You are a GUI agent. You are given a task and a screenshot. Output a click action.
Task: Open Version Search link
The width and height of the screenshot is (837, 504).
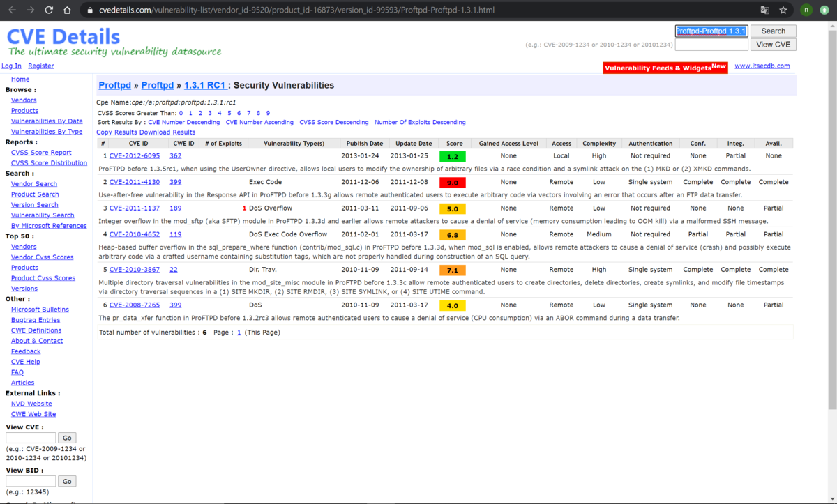[x=35, y=205]
